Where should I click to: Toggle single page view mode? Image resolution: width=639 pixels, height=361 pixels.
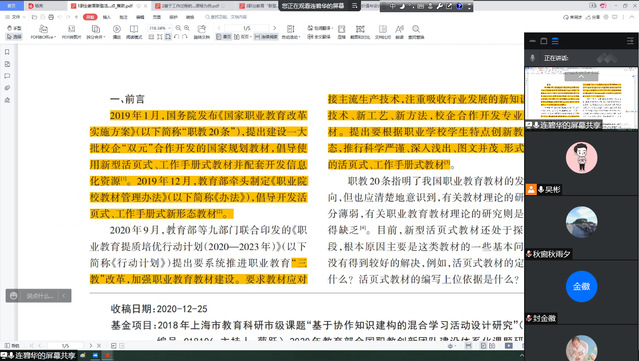(x=223, y=37)
